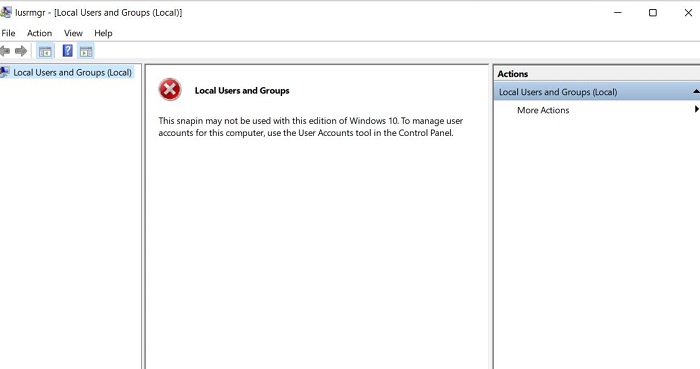
Task: Minimize the lusrmgr window
Action: point(618,12)
